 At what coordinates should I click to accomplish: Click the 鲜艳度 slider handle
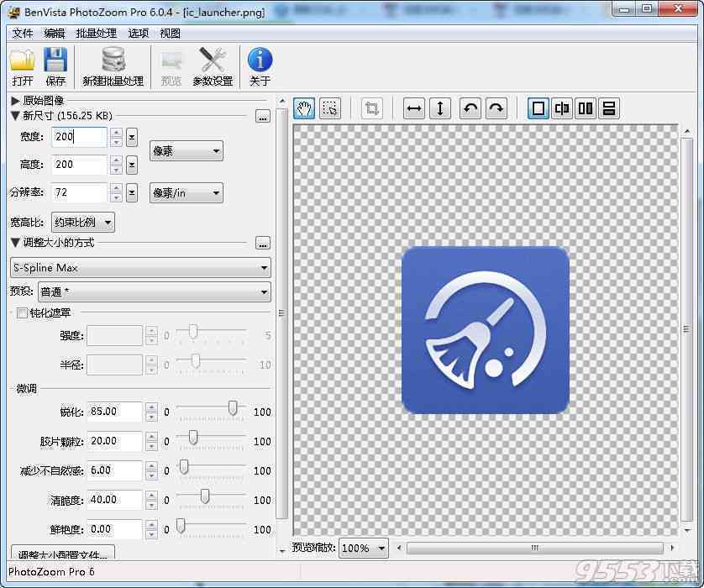[181, 526]
